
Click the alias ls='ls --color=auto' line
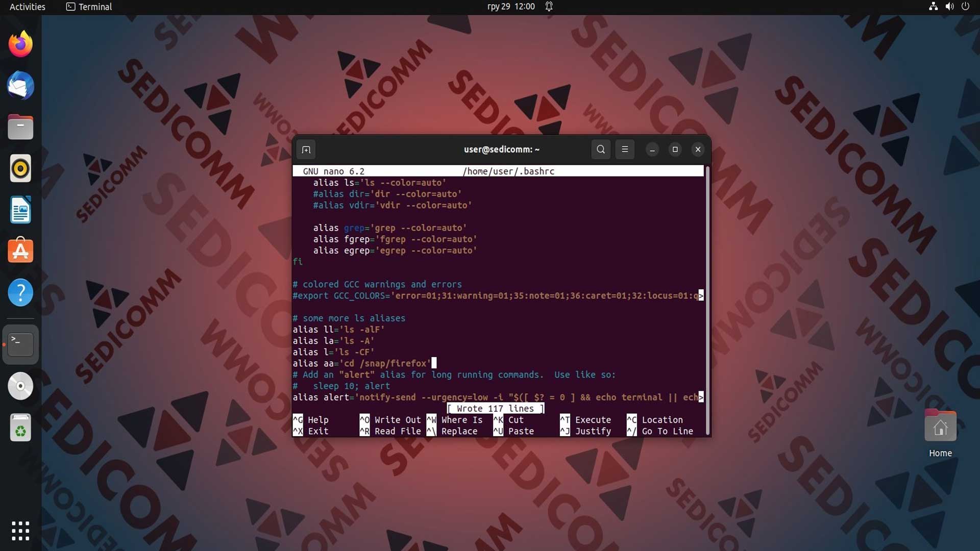pyautogui.click(x=380, y=183)
